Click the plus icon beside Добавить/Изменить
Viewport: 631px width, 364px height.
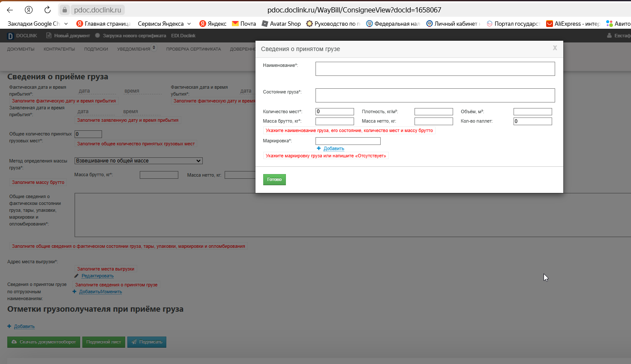click(x=75, y=292)
